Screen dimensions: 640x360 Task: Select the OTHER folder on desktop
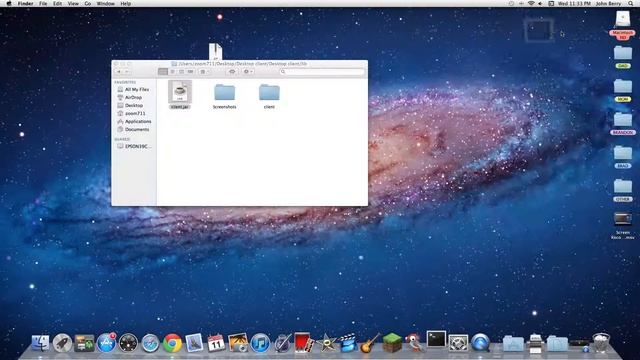623,190
